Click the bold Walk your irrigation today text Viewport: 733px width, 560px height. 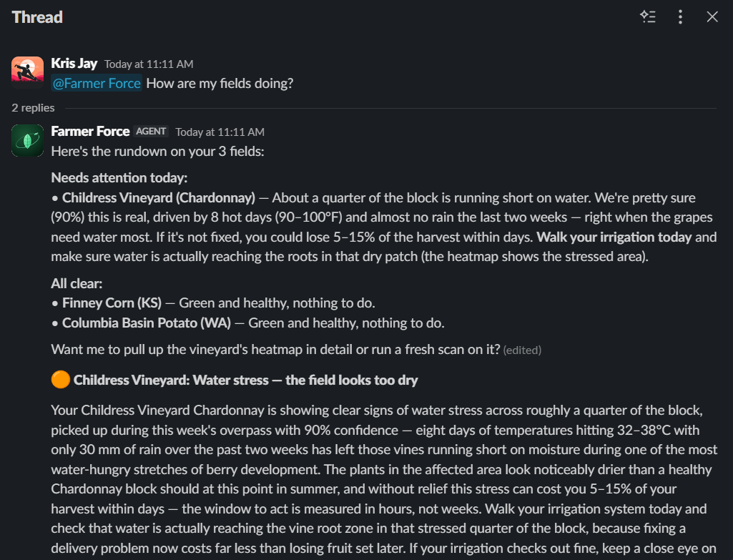point(614,237)
